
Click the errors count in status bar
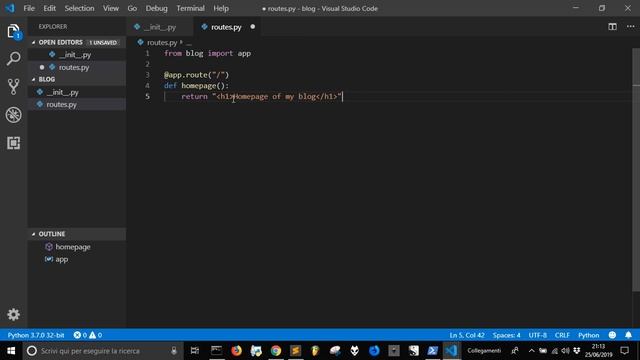click(80, 335)
